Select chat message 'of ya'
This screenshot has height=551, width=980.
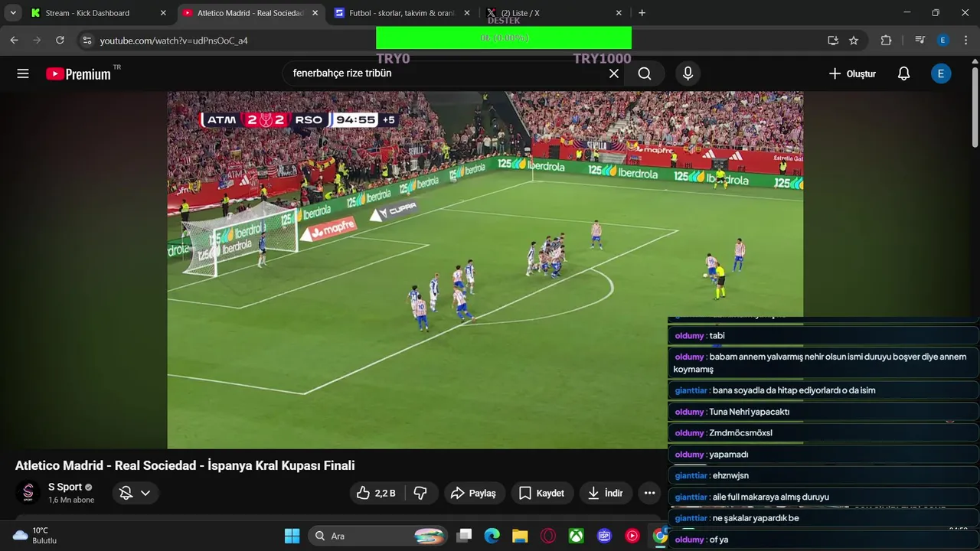click(823, 540)
